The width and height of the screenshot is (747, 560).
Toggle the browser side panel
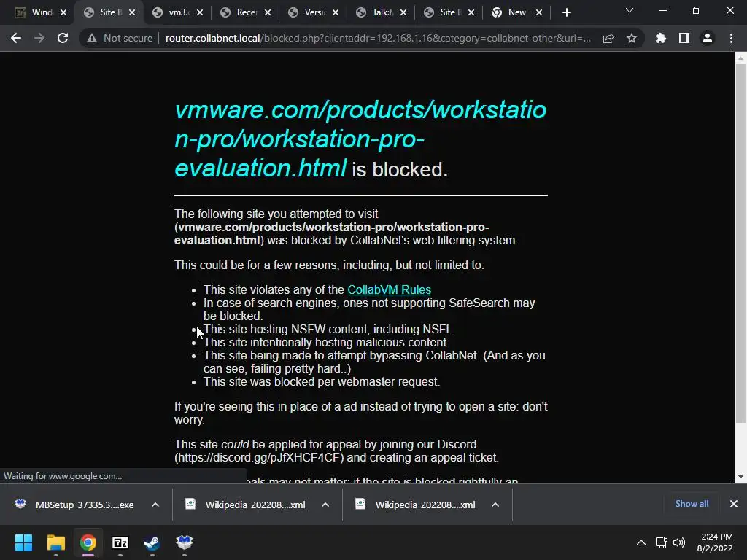point(684,38)
